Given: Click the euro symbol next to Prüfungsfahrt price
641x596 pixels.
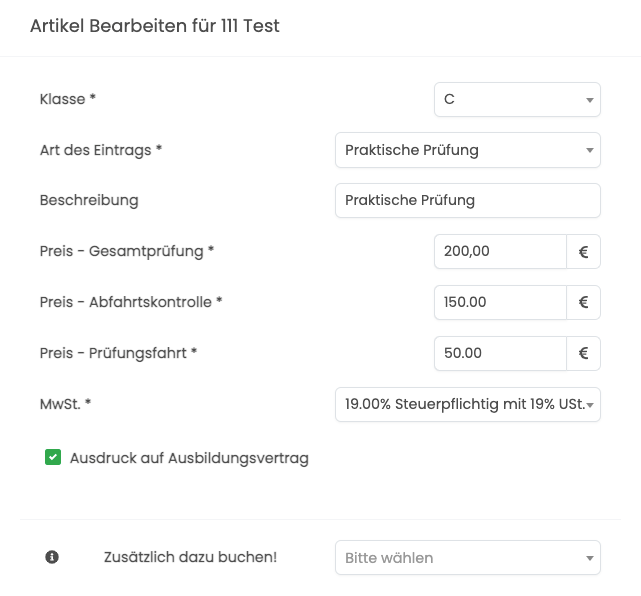Looking at the screenshot, I should (x=583, y=354).
